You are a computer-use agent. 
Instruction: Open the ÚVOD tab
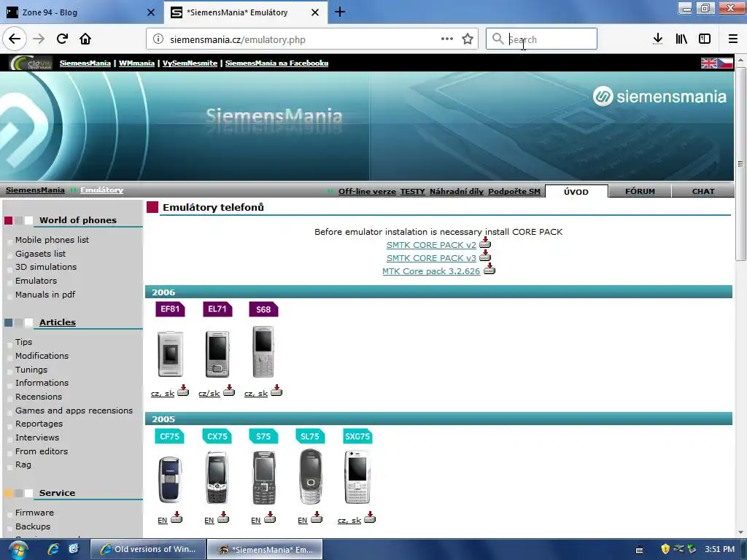coord(576,192)
